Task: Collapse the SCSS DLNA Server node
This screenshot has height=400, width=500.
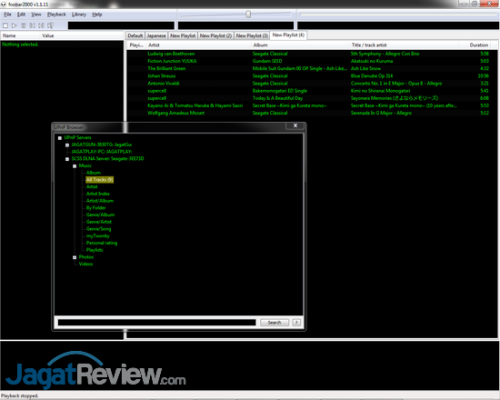Action: 67,159
